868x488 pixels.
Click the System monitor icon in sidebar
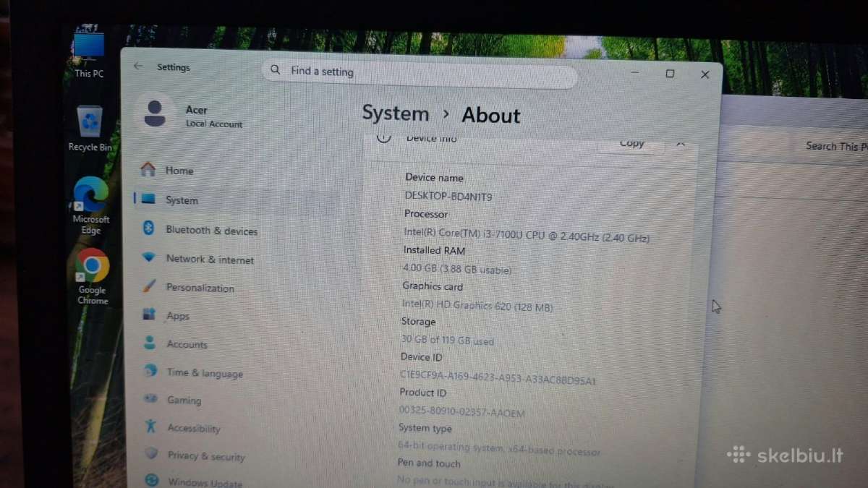(x=148, y=199)
